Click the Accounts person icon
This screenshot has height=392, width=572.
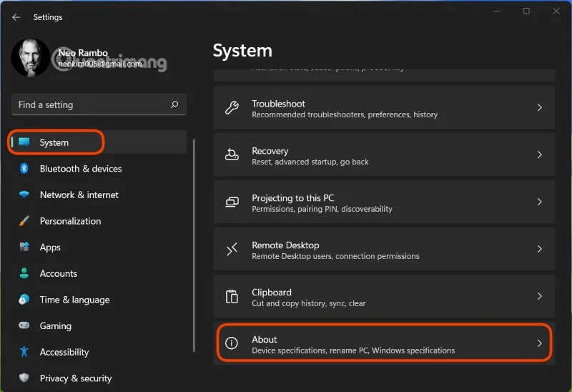click(24, 273)
